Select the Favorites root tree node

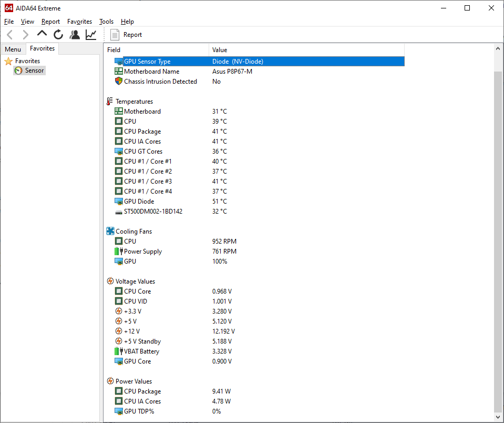(x=27, y=61)
